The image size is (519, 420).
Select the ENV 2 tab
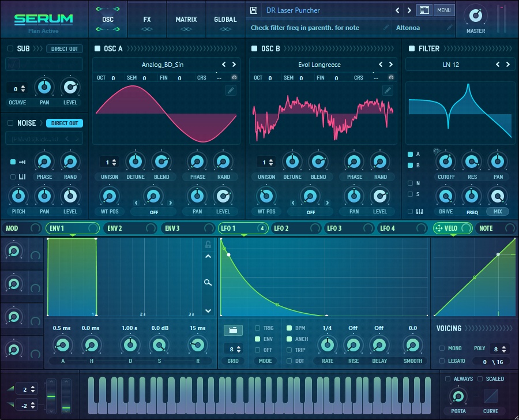point(130,228)
